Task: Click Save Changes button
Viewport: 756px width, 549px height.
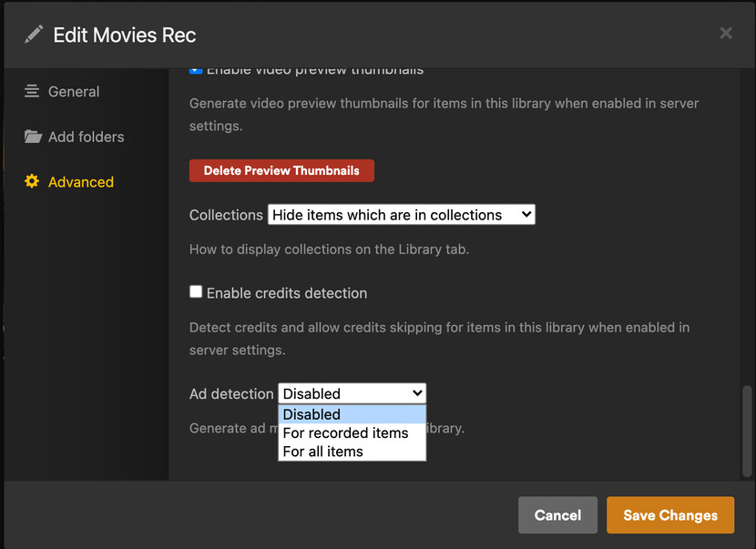Action: click(x=670, y=515)
